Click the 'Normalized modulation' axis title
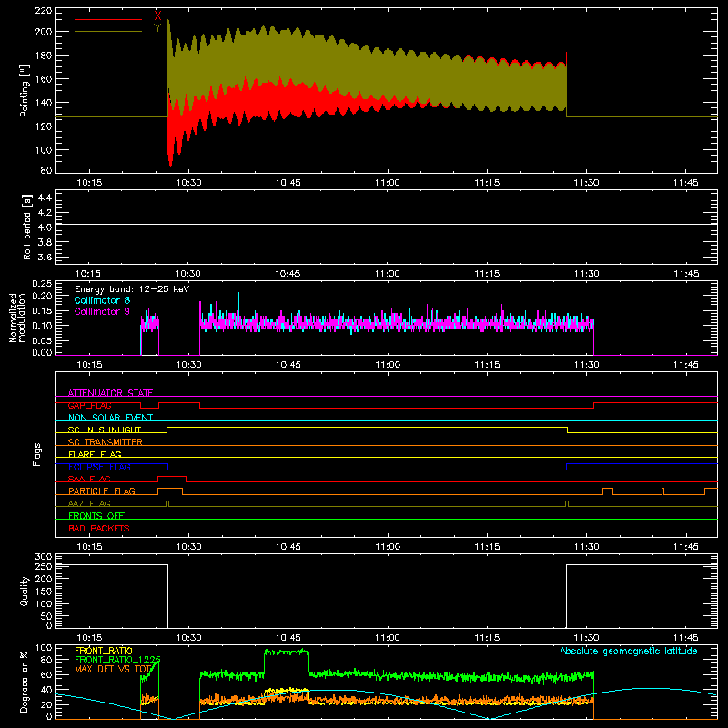 coord(17,318)
